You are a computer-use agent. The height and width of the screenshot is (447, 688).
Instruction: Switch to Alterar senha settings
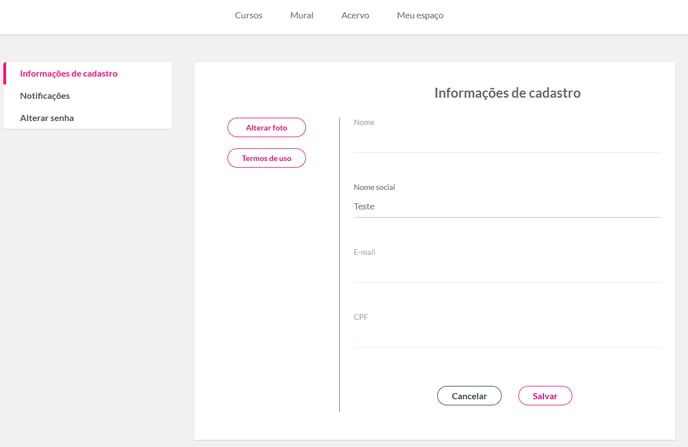pyautogui.click(x=47, y=118)
